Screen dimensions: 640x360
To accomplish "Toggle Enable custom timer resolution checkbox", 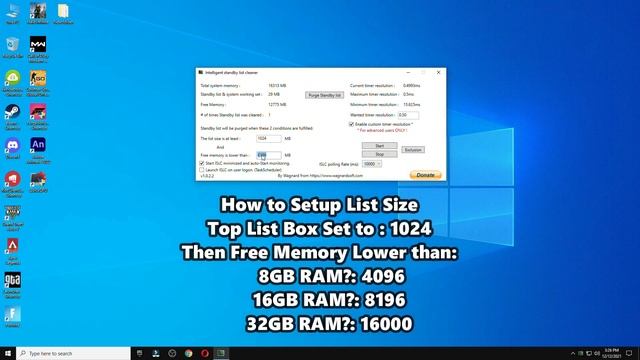I will (x=351, y=124).
